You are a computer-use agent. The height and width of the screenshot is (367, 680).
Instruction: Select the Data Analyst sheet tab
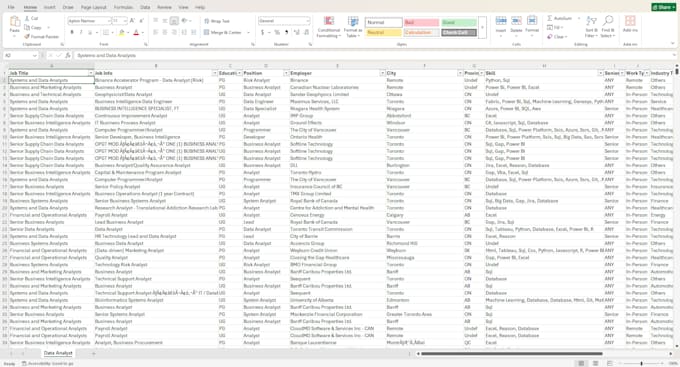click(x=58, y=353)
